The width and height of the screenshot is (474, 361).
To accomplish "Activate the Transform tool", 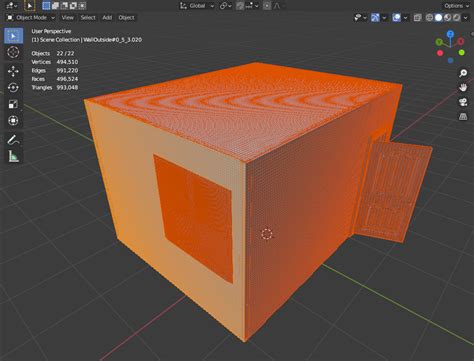I will pos(13,120).
